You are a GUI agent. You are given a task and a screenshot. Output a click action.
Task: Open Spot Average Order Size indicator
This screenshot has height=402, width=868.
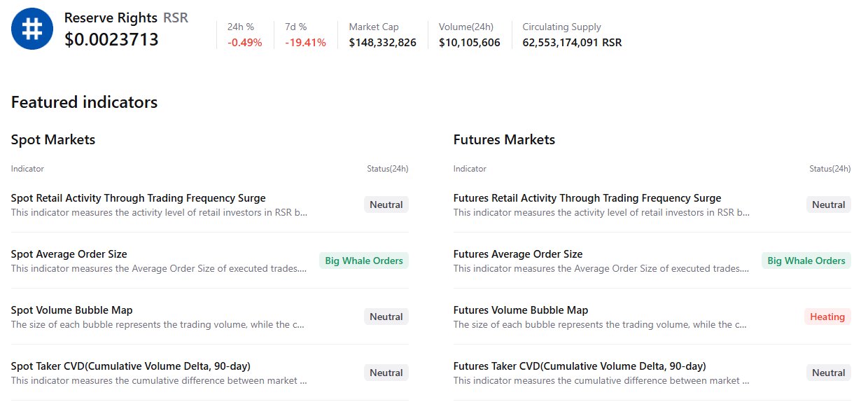click(69, 254)
